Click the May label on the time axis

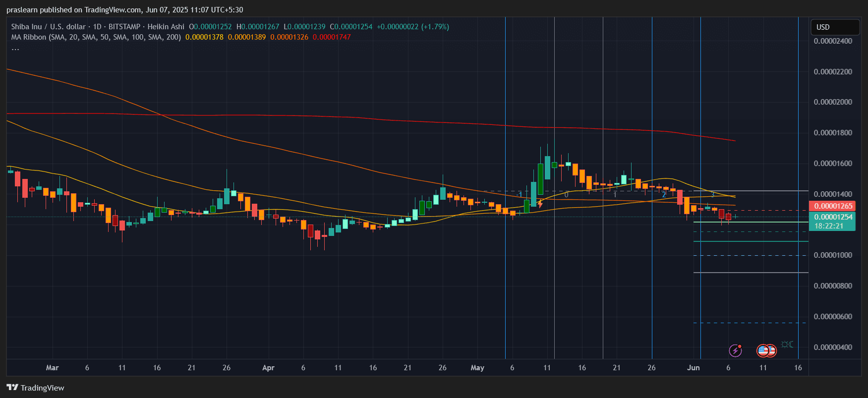(x=477, y=368)
